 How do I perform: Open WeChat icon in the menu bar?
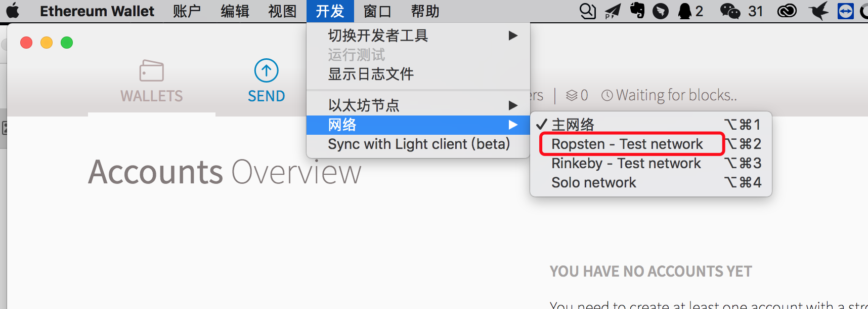point(730,11)
